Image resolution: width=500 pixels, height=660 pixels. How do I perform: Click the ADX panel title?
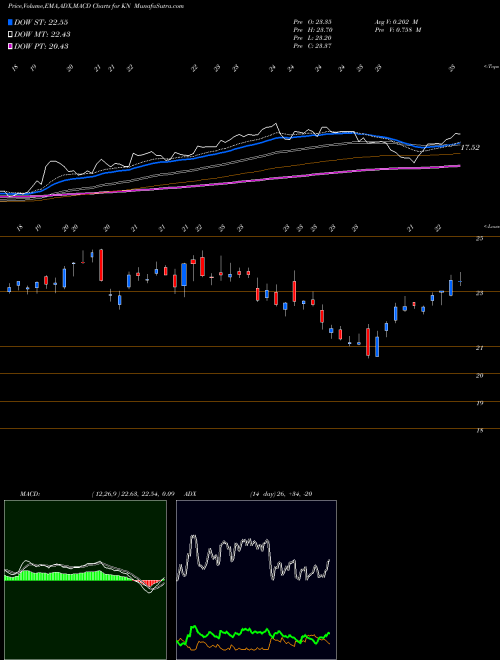pyautogui.click(x=191, y=494)
